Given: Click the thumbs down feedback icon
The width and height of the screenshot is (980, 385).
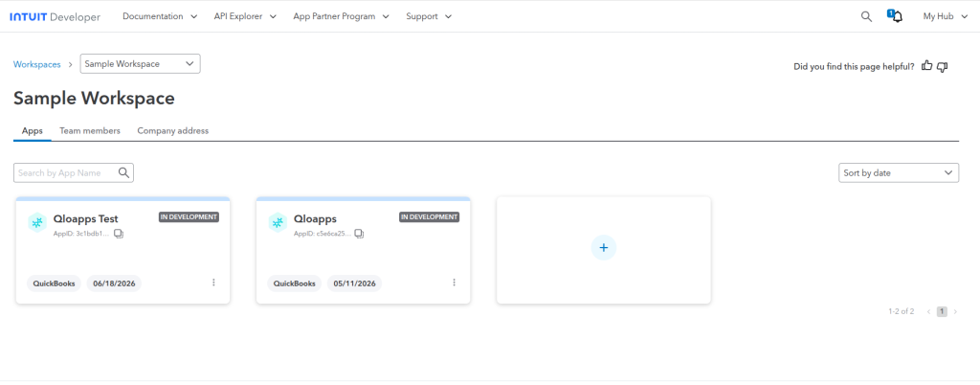Looking at the screenshot, I should pos(943,66).
